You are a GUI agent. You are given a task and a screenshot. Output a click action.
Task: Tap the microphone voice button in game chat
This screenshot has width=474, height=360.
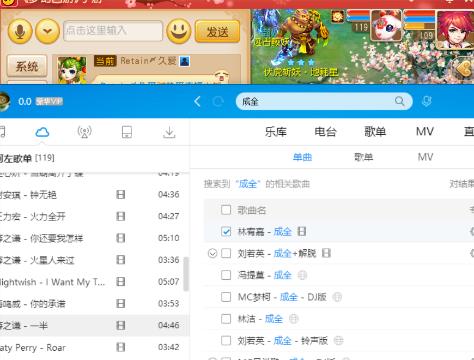click(20, 31)
